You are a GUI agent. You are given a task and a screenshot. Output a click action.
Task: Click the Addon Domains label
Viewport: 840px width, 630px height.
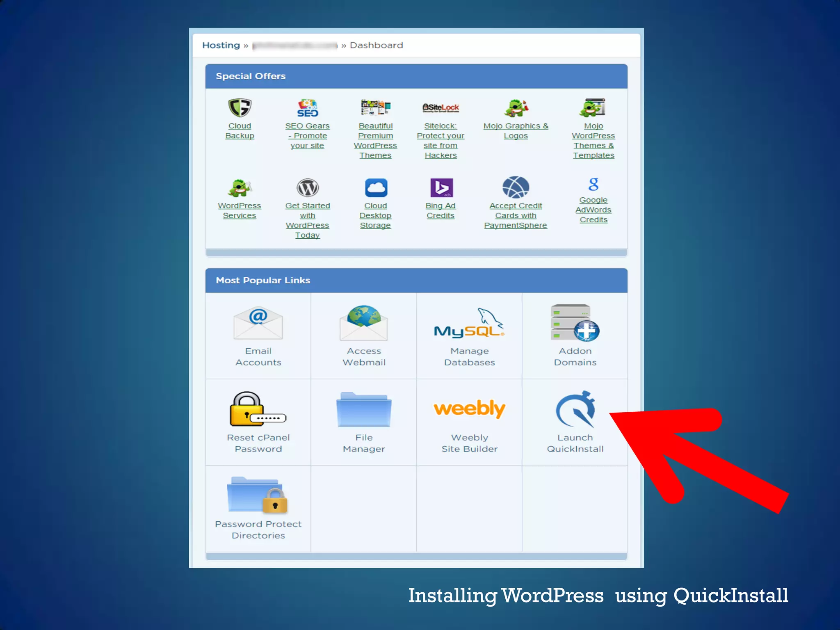(x=575, y=356)
